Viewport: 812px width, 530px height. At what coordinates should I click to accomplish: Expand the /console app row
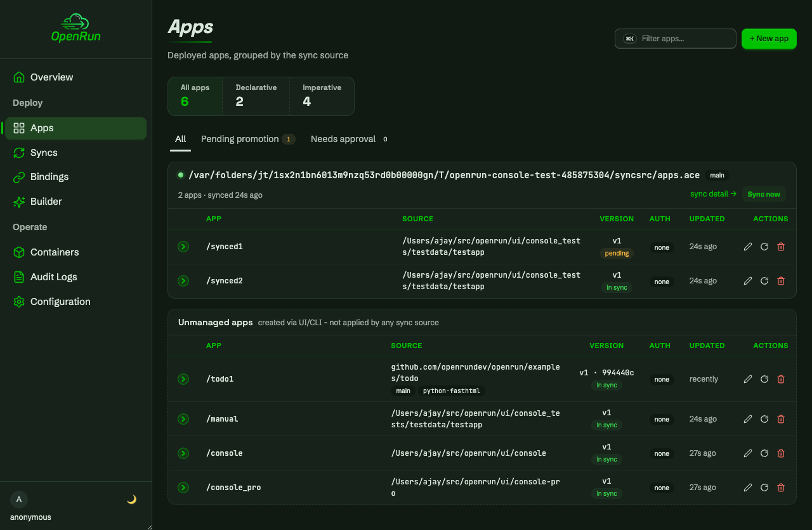click(183, 453)
